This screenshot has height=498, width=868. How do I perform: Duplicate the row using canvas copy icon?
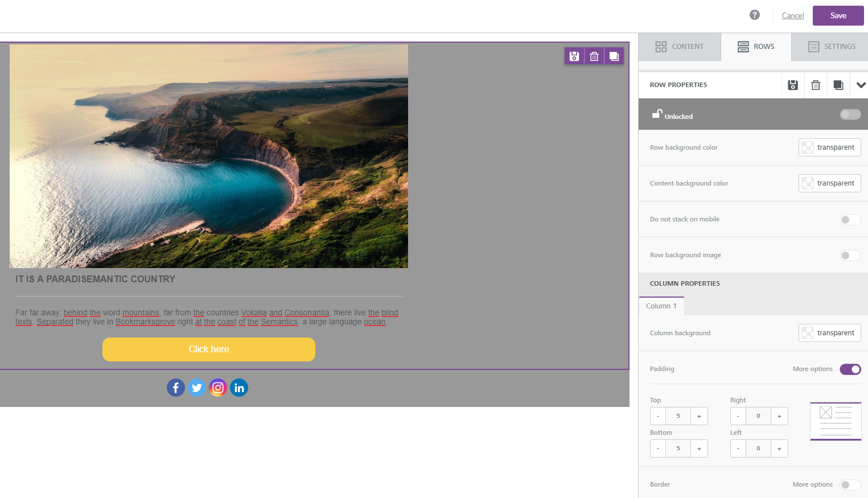coord(614,56)
